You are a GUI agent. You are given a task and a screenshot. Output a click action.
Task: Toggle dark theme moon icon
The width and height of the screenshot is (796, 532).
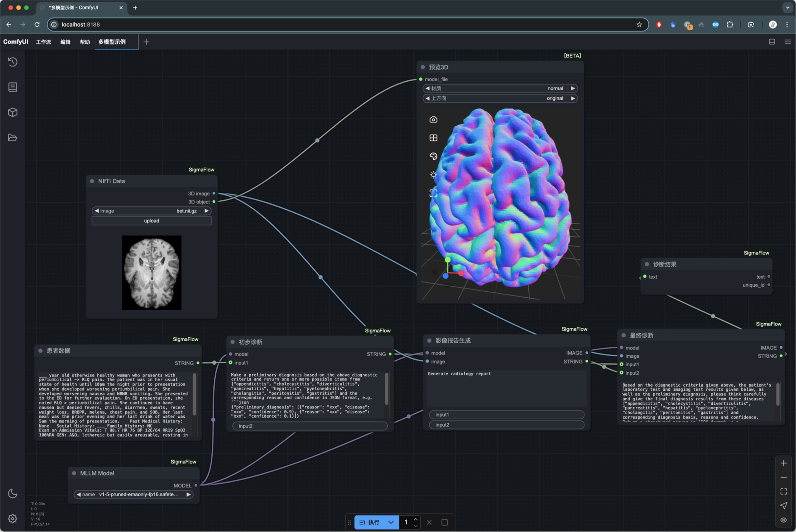coord(13,494)
